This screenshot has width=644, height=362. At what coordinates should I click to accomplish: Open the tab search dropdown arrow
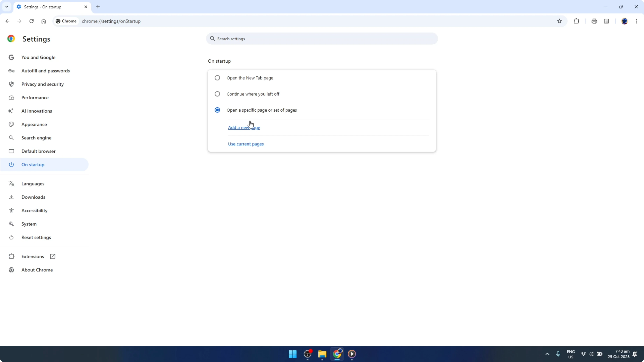pos(7,7)
